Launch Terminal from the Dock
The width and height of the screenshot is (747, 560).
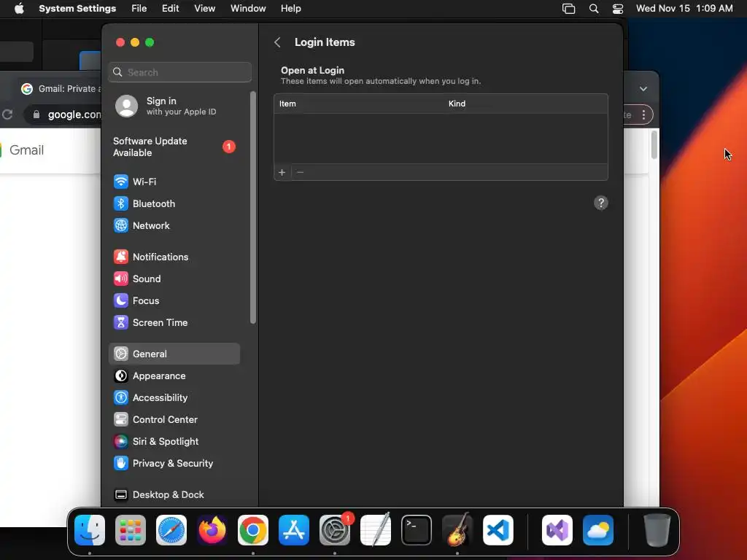[417, 530]
